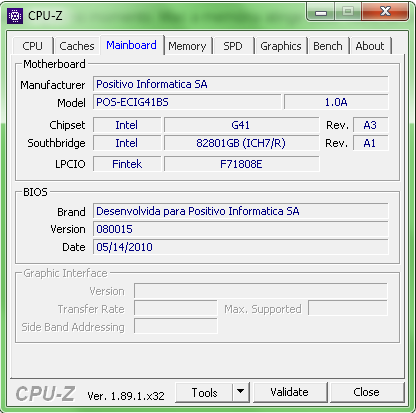Click southbridge vendor Intel field
The image size is (416, 413).
127,143
